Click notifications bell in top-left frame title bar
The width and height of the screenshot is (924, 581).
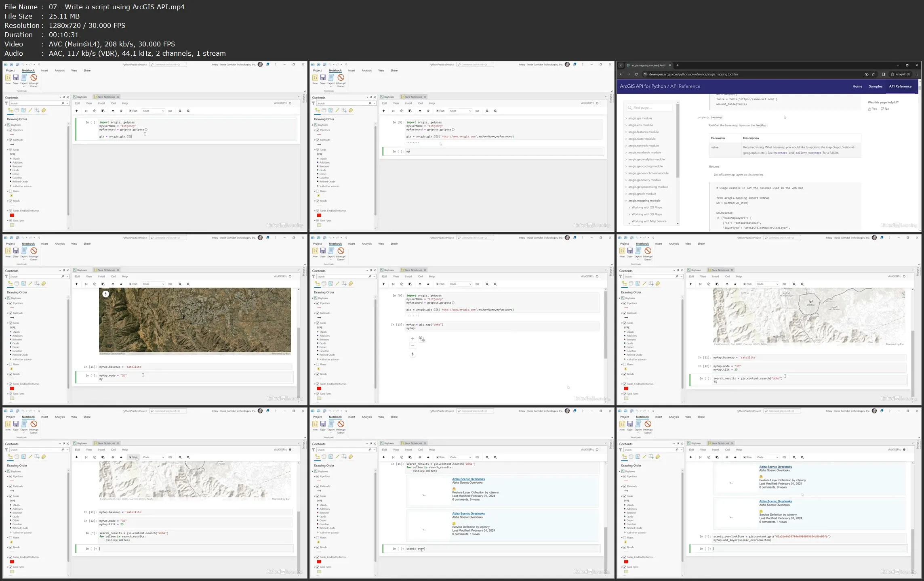click(x=267, y=65)
